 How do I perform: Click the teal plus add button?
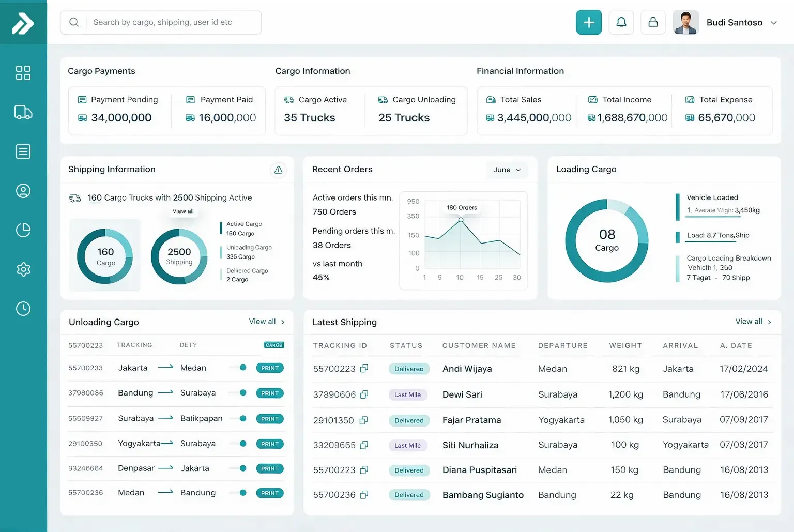pos(589,22)
